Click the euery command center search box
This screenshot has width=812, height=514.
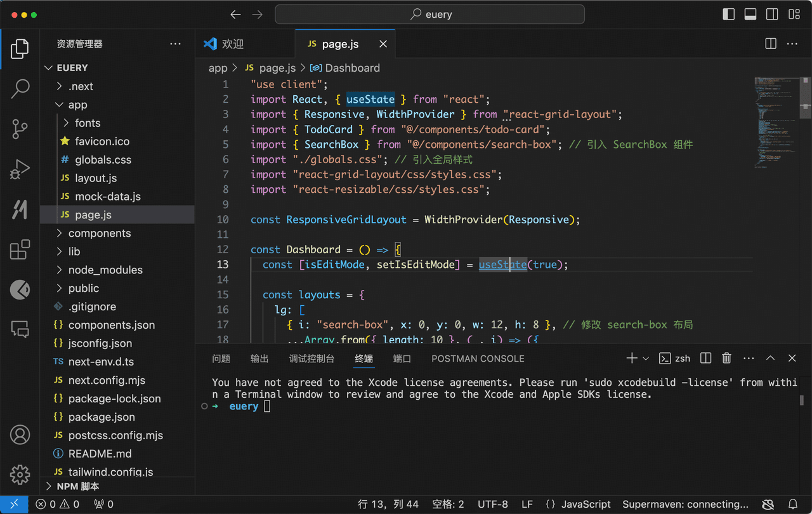click(x=429, y=15)
